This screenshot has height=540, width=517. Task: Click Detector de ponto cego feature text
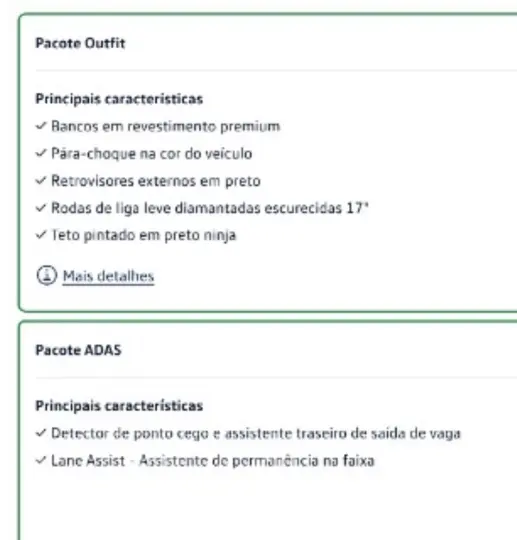tap(256, 434)
